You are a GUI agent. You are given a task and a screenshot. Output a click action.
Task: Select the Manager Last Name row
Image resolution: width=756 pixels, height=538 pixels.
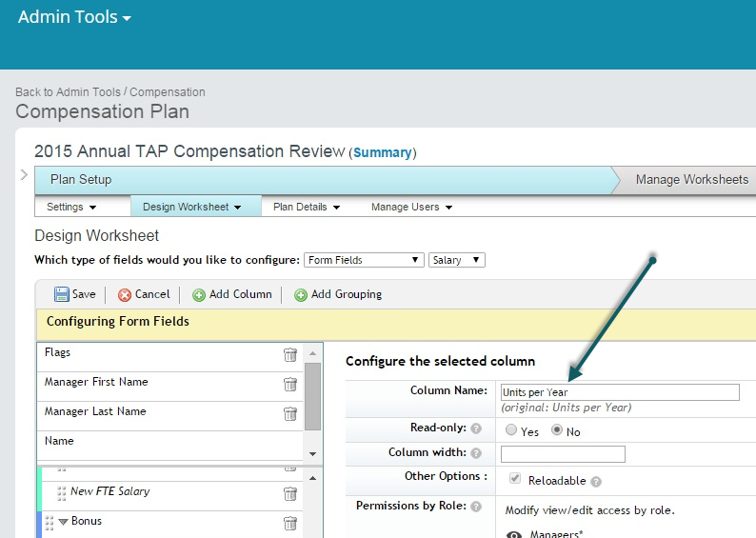pyautogui.click(x=169, y=416)
